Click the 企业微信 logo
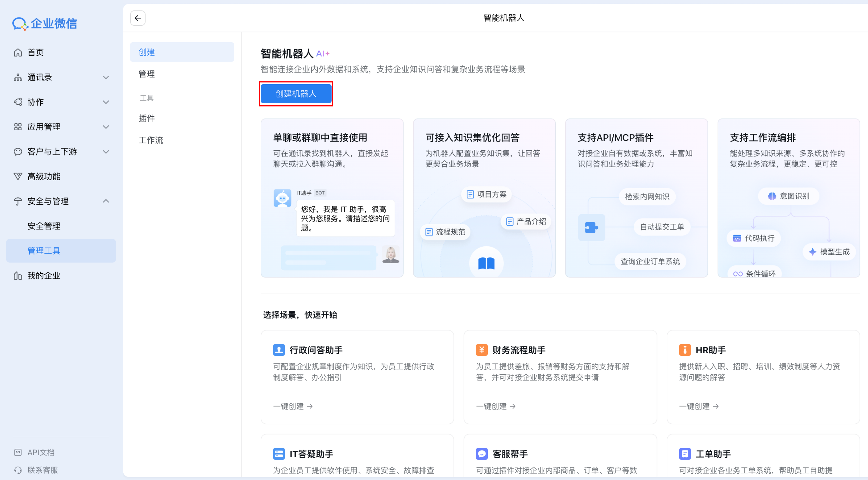This screenshot has height=480, width=868. [45, 24]
